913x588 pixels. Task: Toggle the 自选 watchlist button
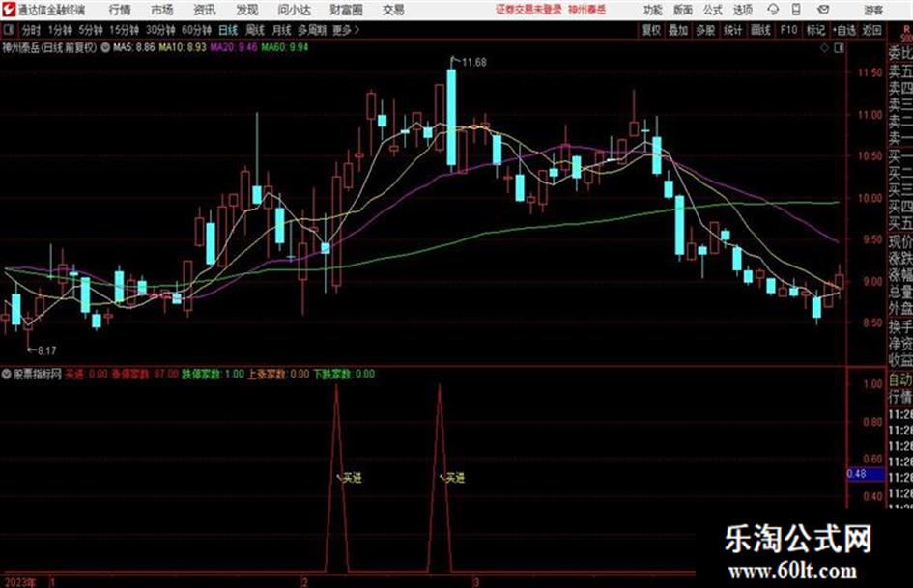tap(843, 30)
